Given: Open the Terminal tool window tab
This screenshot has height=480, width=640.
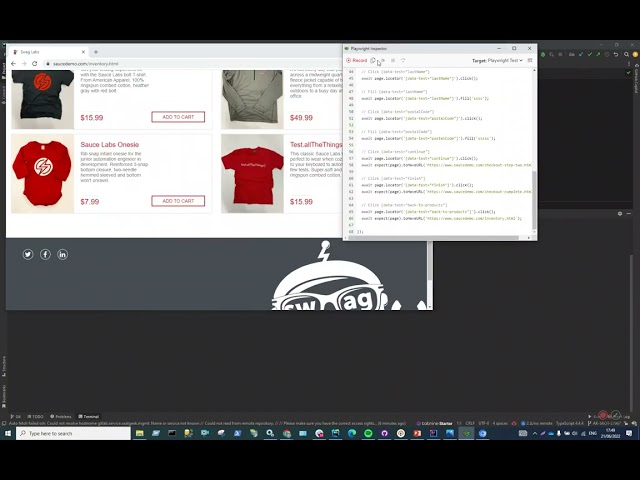Looking at the screenshot, I should pyautogui.click(x=89, y=416).
